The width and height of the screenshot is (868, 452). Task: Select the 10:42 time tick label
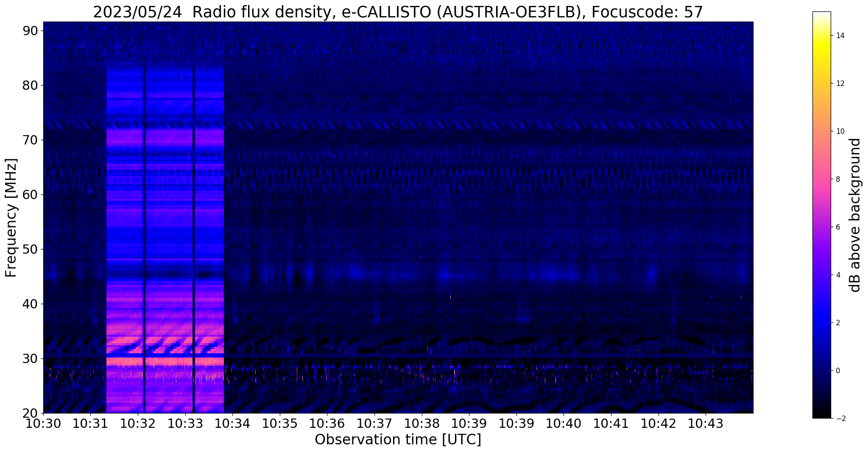pos(659,423)
